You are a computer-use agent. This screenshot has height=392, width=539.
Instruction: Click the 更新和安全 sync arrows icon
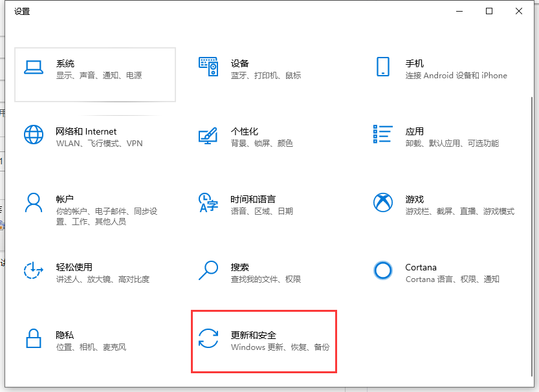pos(208,338)
